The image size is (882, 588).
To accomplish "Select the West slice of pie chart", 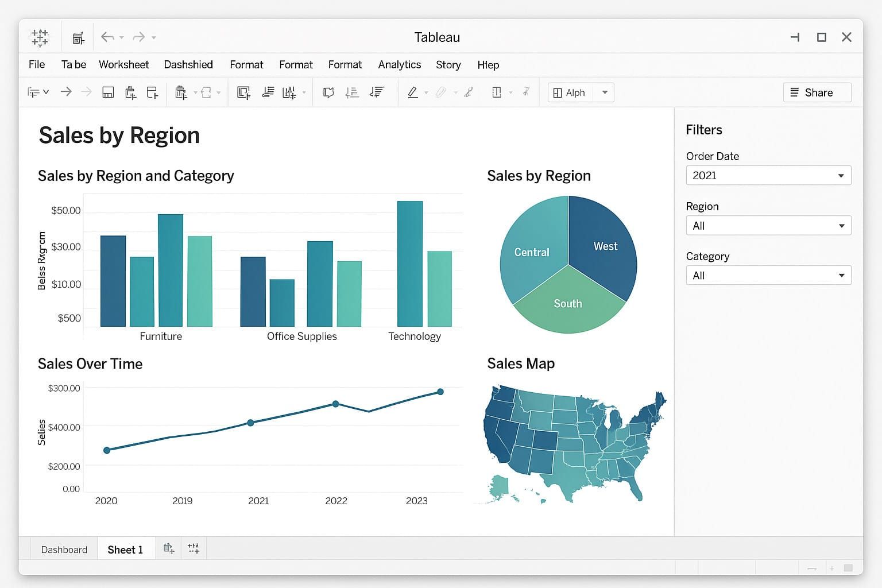I will coord(604,246).
